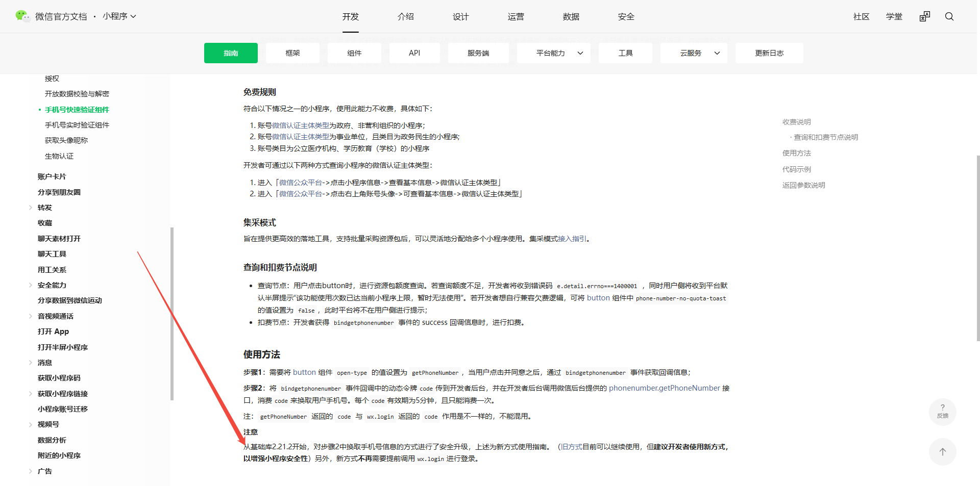
Task: Expand the 消息 sidebar section
Action: point(31,363)
